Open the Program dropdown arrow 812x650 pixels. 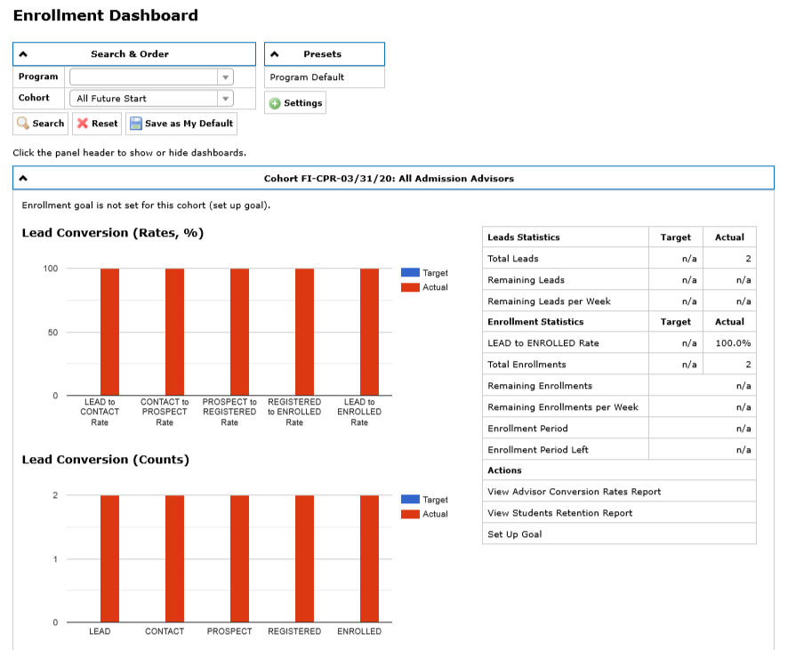(x=225, y=77)
